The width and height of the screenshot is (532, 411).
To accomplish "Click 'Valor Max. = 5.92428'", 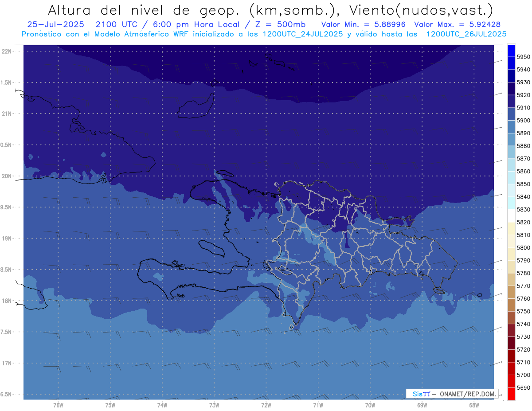I will [x=457, y=24].
